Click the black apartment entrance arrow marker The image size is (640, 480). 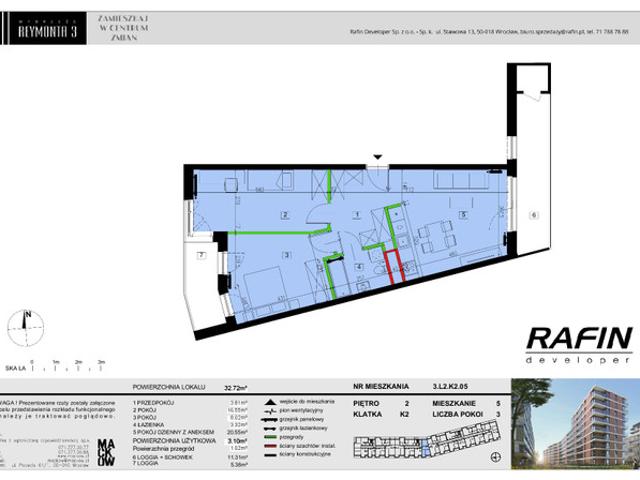click(x=378, y=157)
